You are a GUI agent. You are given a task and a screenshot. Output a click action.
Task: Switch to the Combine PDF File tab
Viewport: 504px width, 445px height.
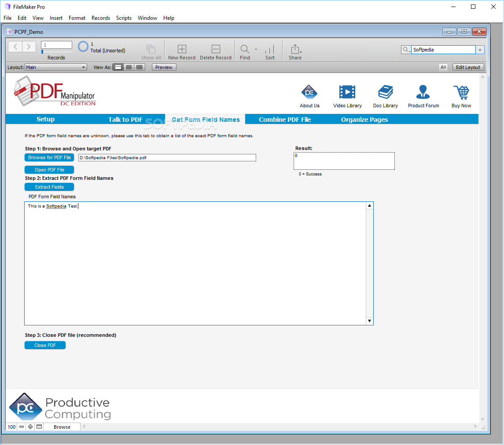285,120
